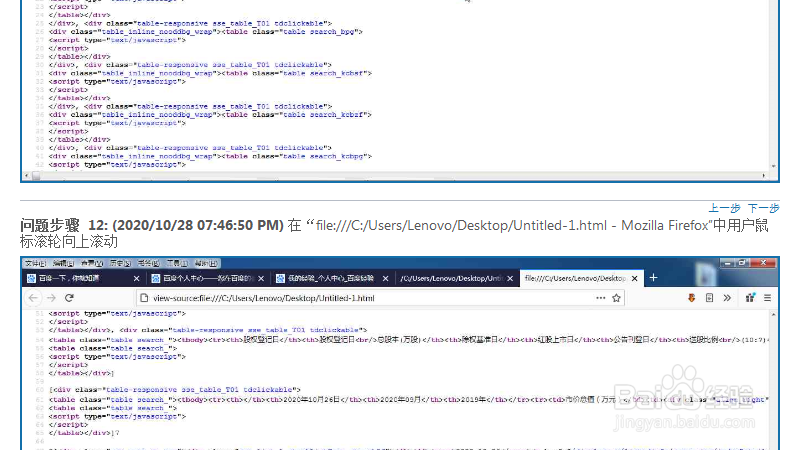Screen dimensions: 800x450
Task: Bookmark this page with star icon
Action: [x=616, y=297]
